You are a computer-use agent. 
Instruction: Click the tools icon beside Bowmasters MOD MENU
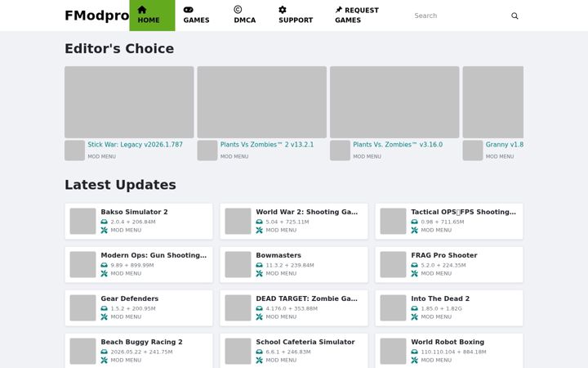pos(260,273)
